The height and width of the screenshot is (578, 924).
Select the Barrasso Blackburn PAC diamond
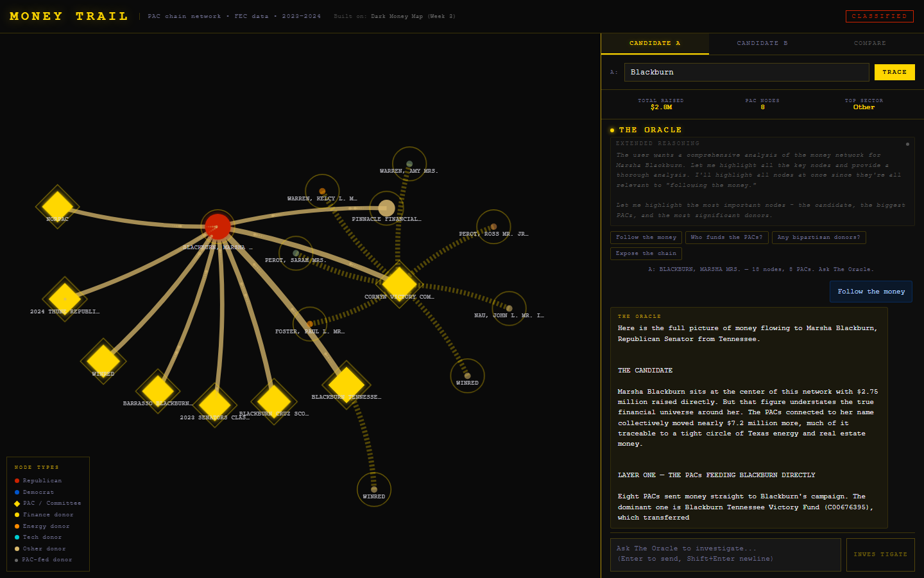[158, 390]
